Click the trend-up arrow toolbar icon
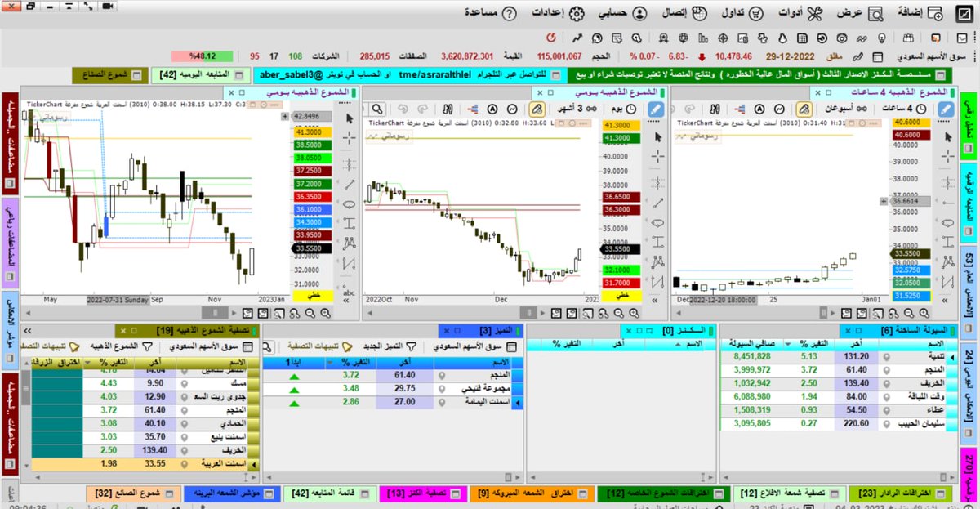 click(577, 38)
